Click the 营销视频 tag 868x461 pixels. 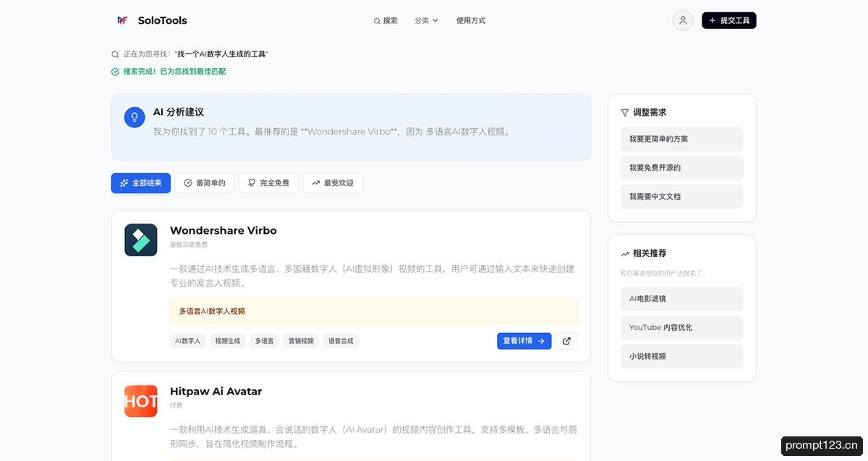pyautogui.click(x=301, y=341)
